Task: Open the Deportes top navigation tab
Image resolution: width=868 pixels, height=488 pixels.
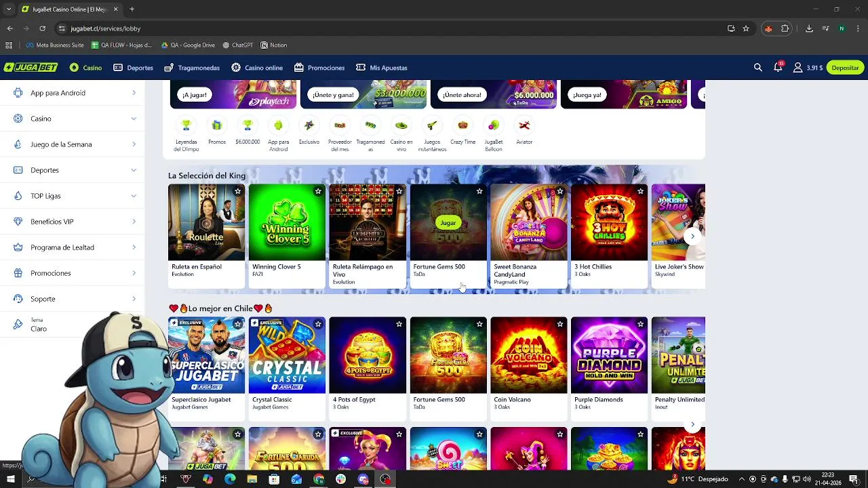Action: coord(133,68)
